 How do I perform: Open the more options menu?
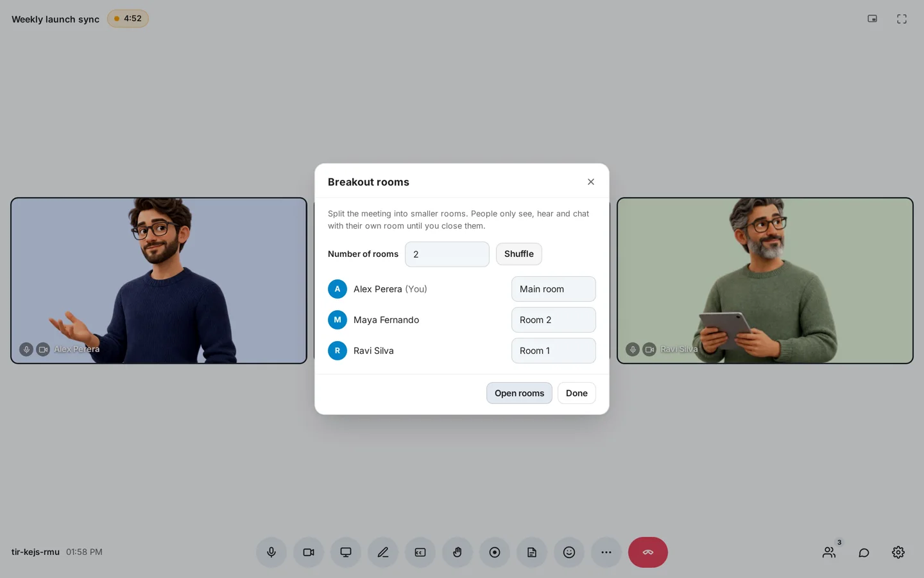pos(606,552)
